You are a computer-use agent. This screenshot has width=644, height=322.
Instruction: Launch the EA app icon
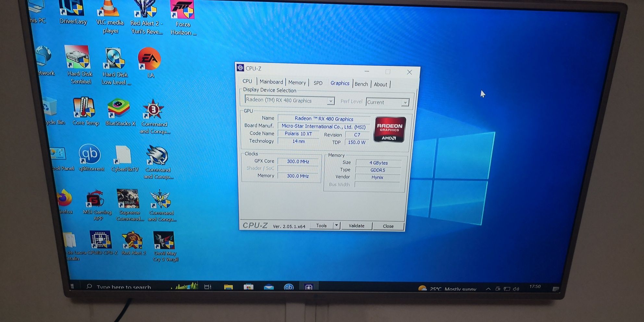tap(150, 62)
